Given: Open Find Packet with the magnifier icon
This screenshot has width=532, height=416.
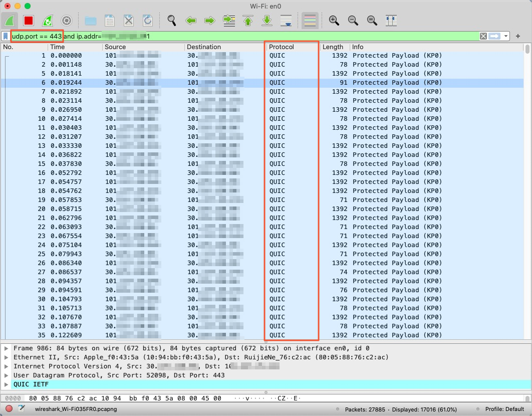Looking at the screenshot, I should pyautogui.click(x=172, y=21).
